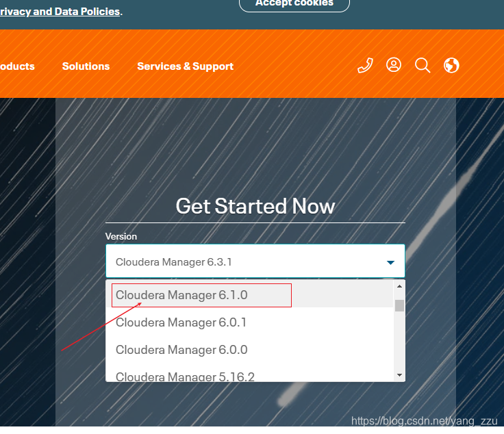This screenshot has width=504, height=434.
Task: Select Cloudera Manager 6.0.1 option
Action: click(x=249, y=322)
